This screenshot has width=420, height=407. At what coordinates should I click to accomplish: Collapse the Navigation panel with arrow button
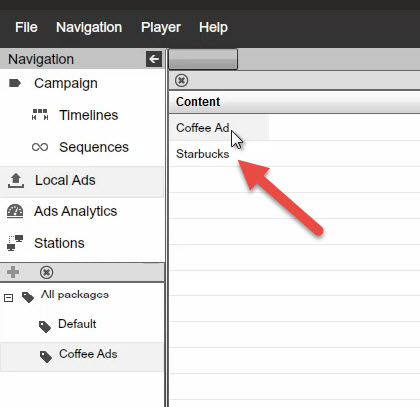[x=154, y=59]
